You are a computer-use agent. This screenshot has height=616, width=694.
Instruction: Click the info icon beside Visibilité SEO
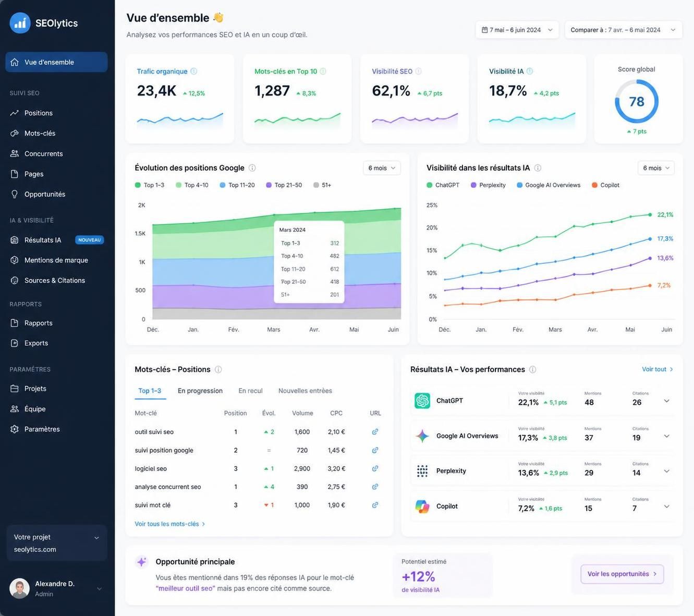[x=418, y=71]
